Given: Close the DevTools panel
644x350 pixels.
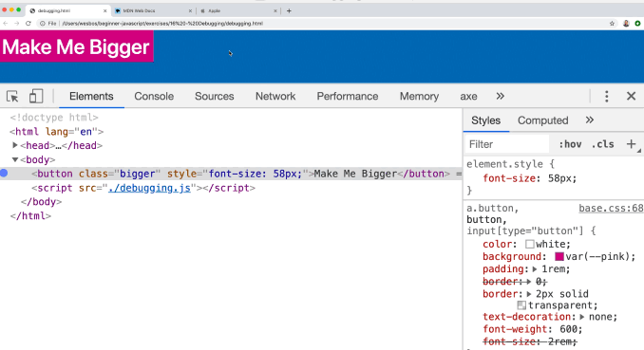Looking at the screenshot, I should point(632,97).
